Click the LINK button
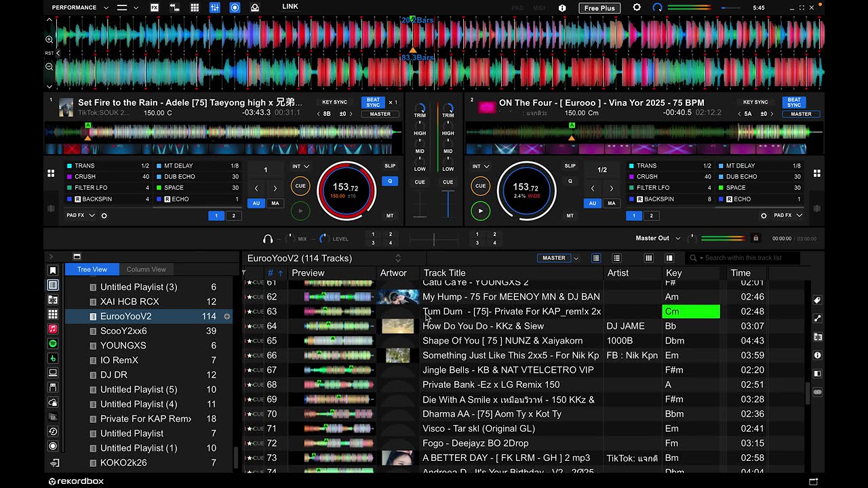Viewport: 868px width, 488px height. tap(290, 7)
